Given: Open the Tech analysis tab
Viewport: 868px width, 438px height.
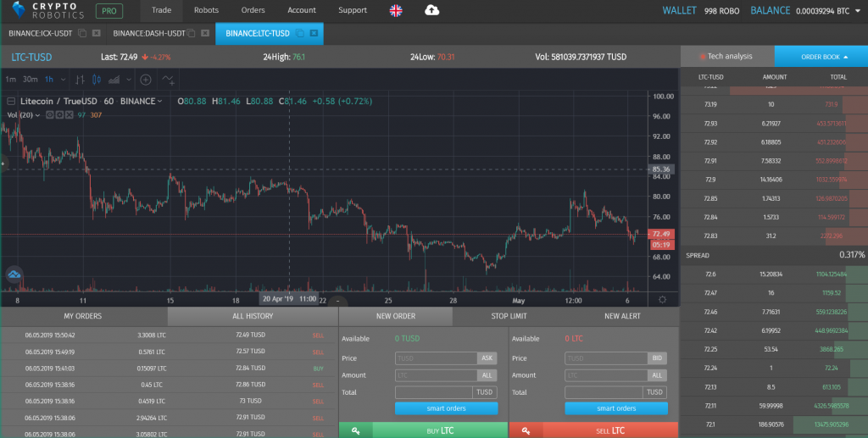Looking at the screenshot, I should pos(726,57).
